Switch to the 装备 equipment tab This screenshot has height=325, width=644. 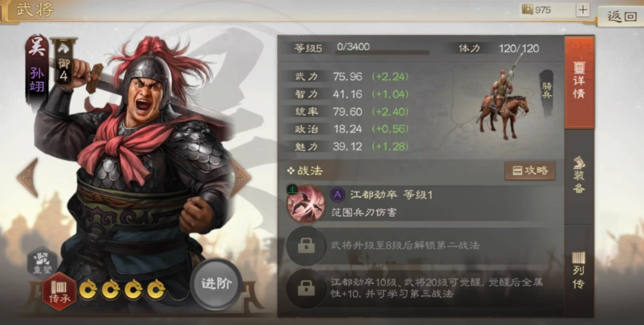579,175
